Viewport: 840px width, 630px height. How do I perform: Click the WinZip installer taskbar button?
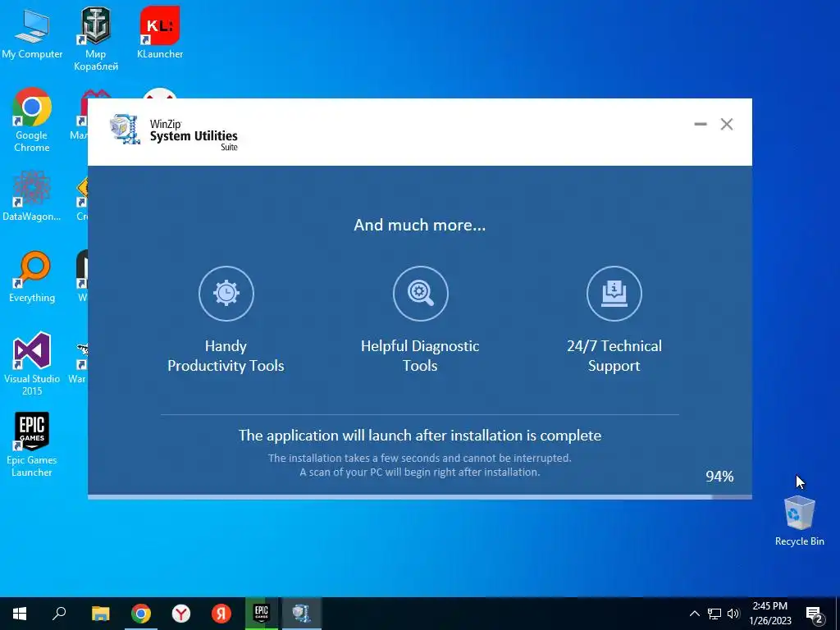pos(302,614)
